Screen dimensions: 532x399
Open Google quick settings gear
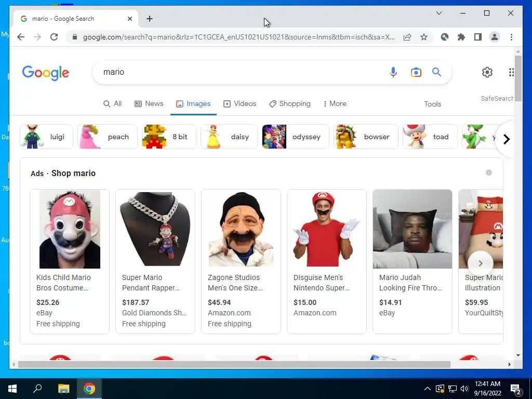click(x=487, y=72)
